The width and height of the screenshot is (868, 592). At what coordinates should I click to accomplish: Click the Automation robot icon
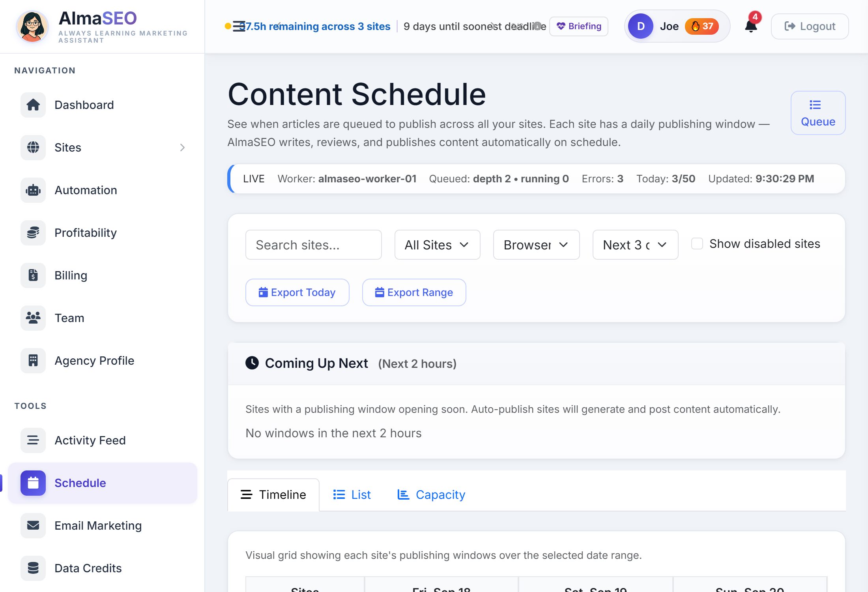pyautogui.click(x=33, y=190)
